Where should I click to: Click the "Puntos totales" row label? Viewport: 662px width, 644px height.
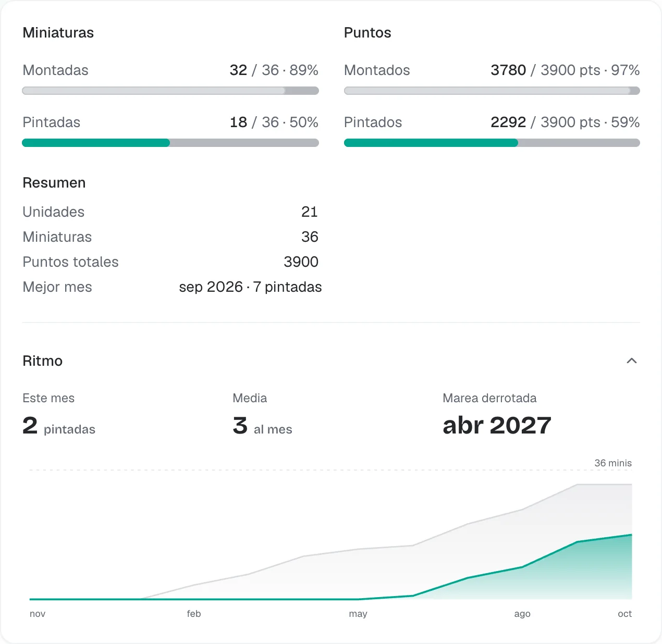(71, 262)
